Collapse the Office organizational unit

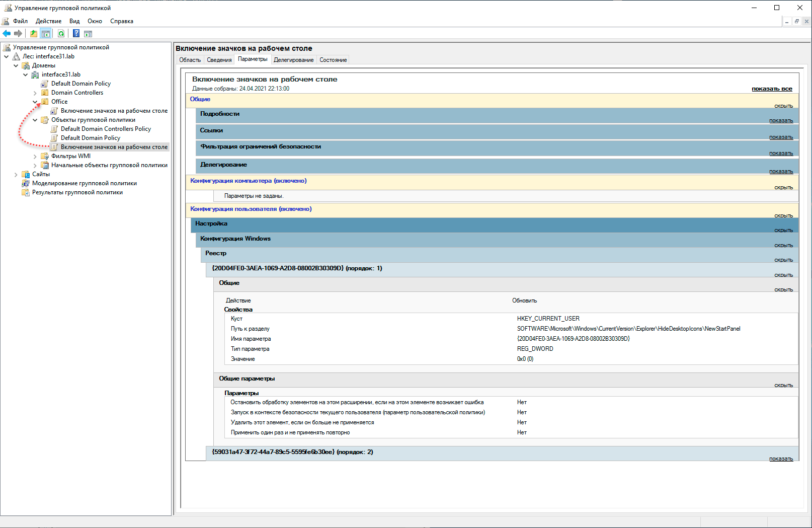pos(35,102)
